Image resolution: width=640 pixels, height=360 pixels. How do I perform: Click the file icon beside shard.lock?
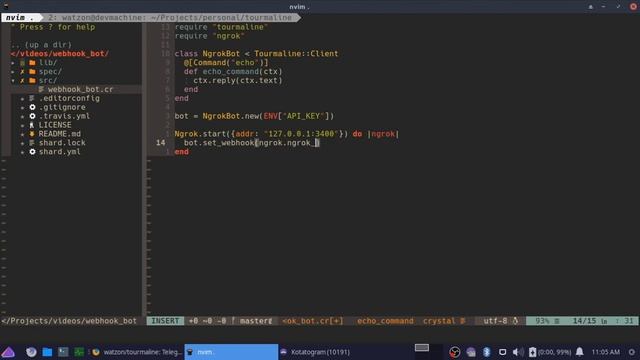(32, 143)
